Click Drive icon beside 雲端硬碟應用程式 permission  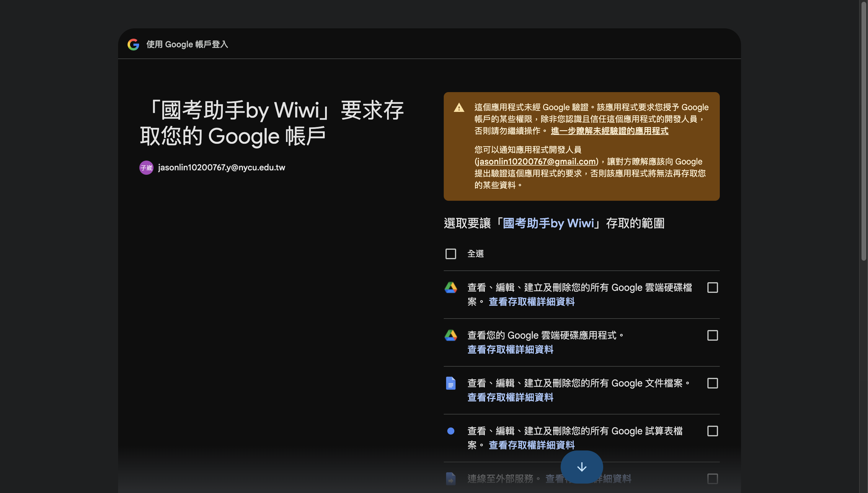[451, 335]
